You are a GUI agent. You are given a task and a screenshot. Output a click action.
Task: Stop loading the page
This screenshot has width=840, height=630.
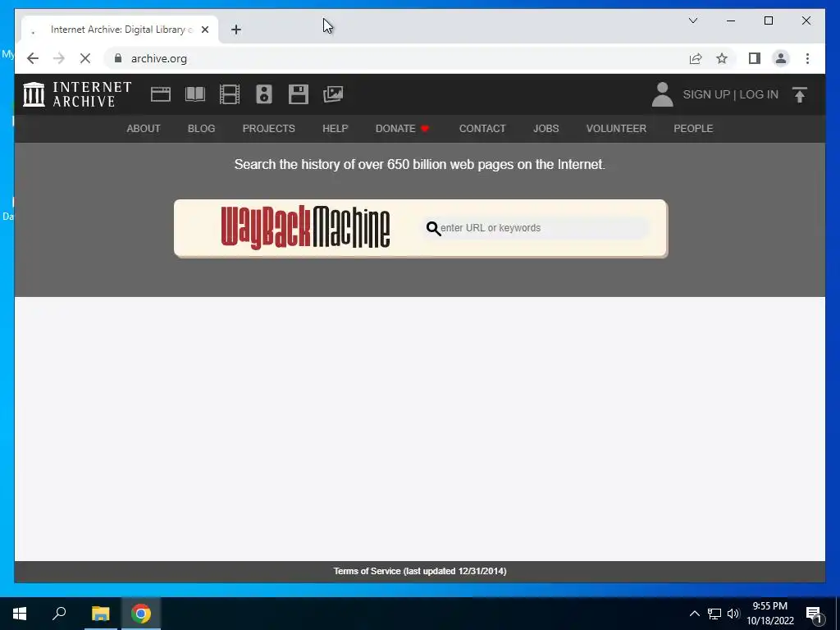[85, 58]
